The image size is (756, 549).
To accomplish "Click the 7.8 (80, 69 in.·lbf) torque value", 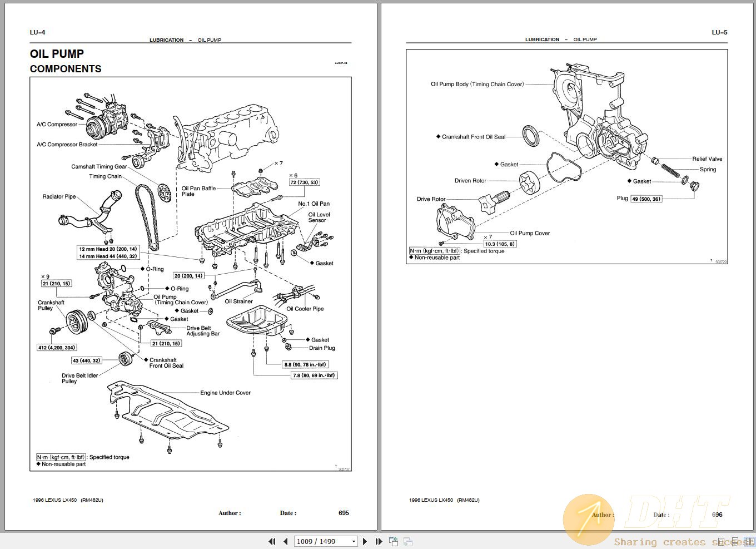I will pyautogui.click(x=314, y=375).
